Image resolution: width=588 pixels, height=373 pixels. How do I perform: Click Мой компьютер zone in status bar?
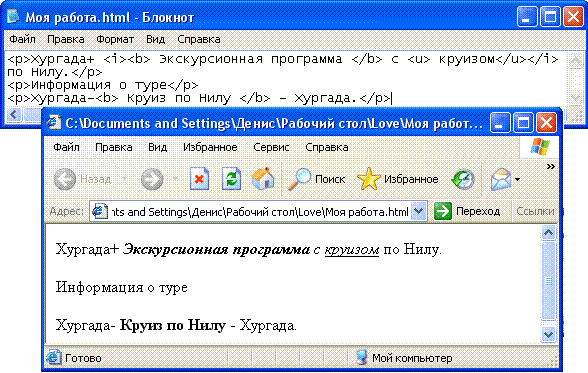point(412,358)
